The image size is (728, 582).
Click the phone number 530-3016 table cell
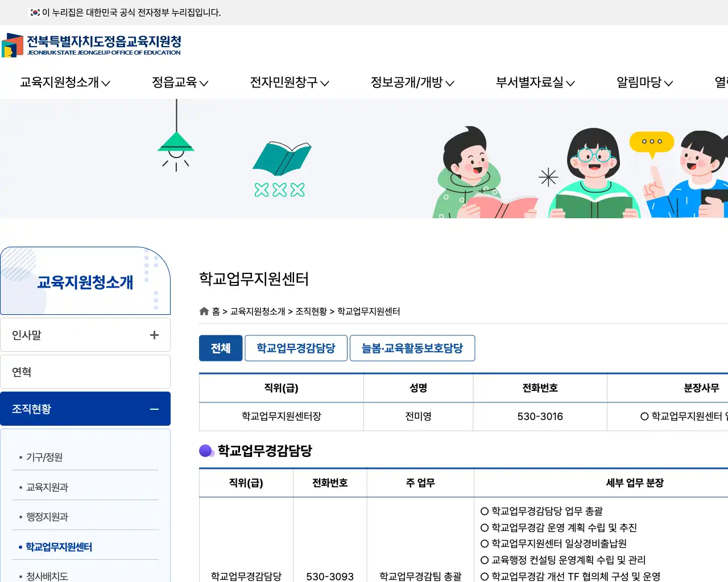click(539, 416)
